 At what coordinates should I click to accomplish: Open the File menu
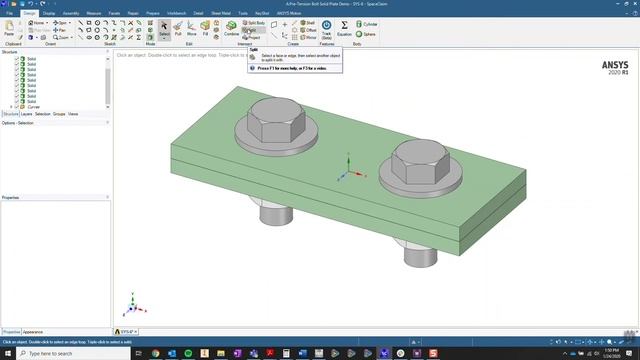tap(9, 13)
